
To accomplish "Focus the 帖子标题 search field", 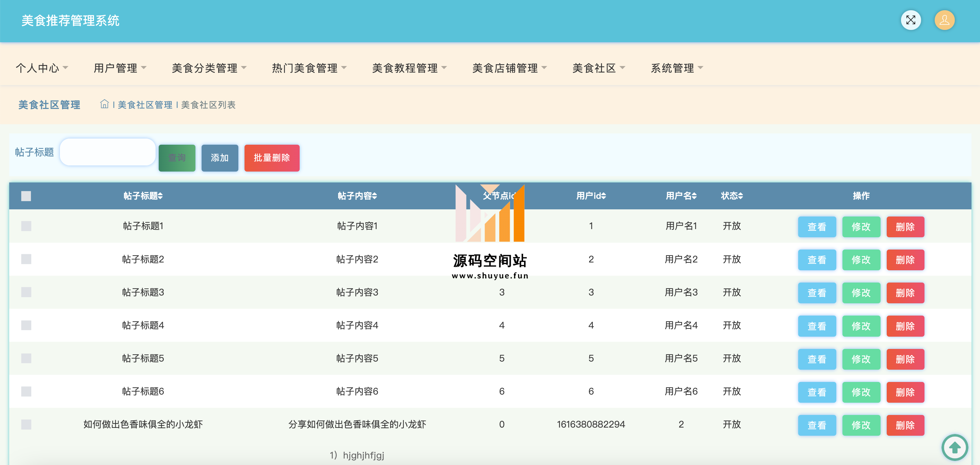I will (x=108, y=152).
